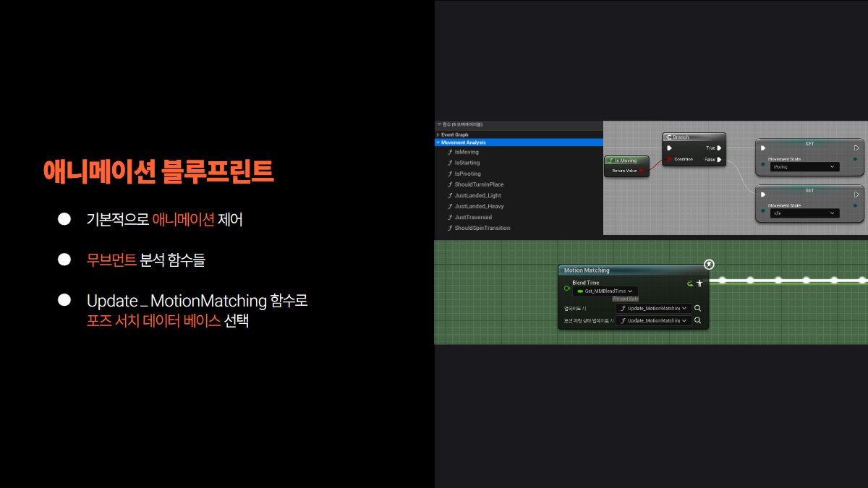Select the JustLanded_Light function
Screen dimensions: 868x488
477,195
